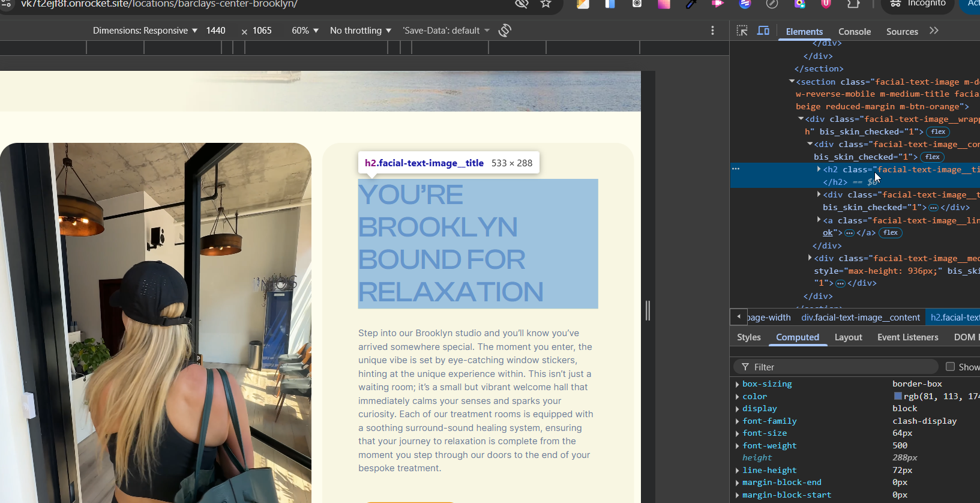Expand the font-family computed property
The image size is (980, 503).
tap(738, 421)
